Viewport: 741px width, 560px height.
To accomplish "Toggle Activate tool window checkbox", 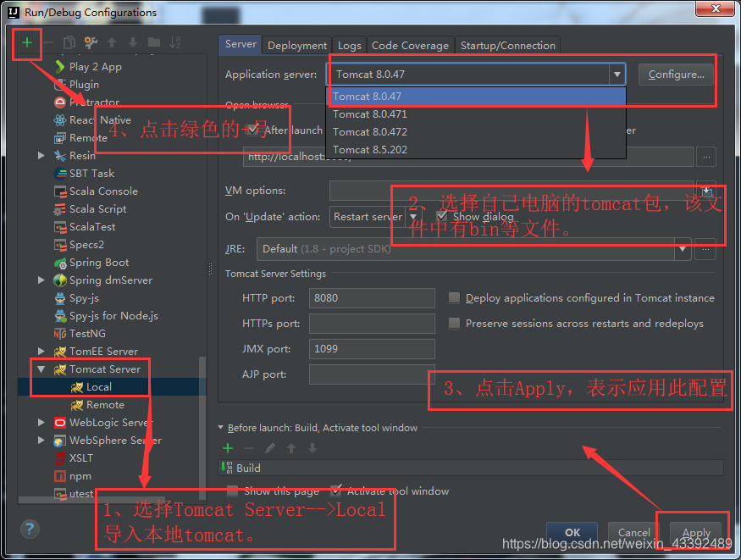I will tap(335, 491).
